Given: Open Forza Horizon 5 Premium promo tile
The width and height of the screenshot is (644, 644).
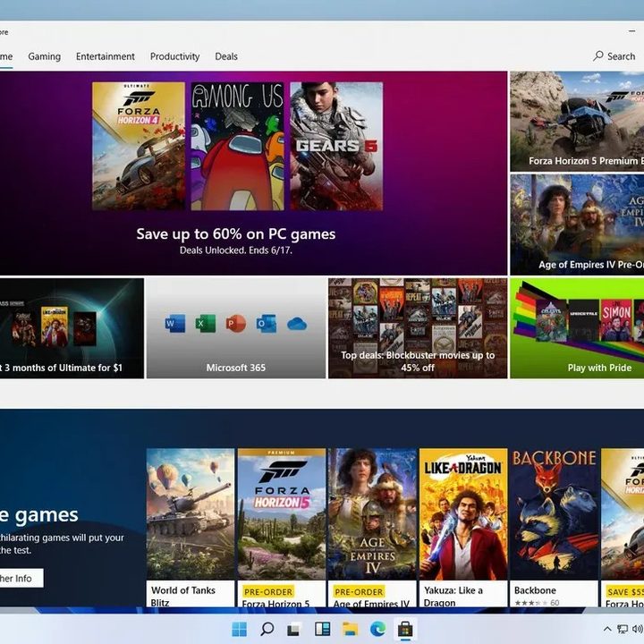Looking at the screenshot, I should click(577, 121).
